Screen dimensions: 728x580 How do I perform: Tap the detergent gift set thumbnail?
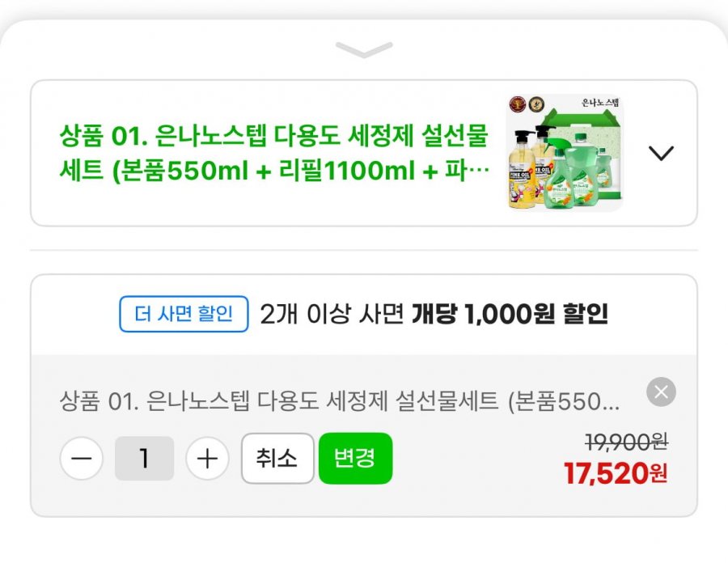click(x=565, y=153)
